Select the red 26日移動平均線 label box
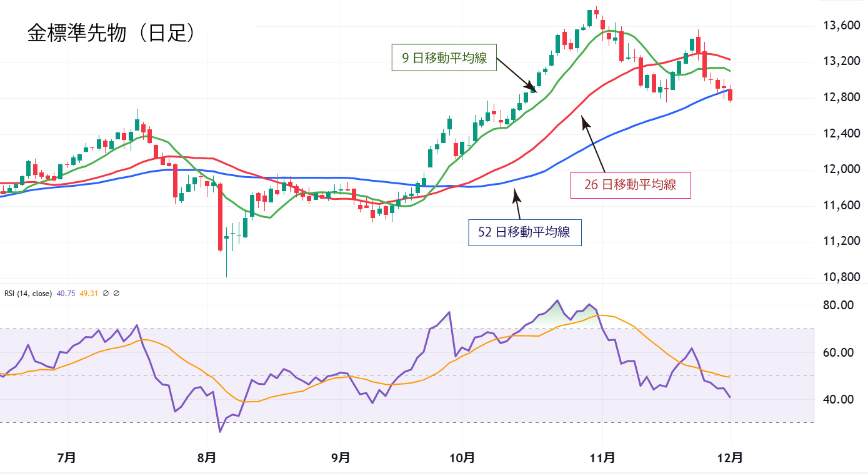 pyautogui.click(x=631, y=185)
